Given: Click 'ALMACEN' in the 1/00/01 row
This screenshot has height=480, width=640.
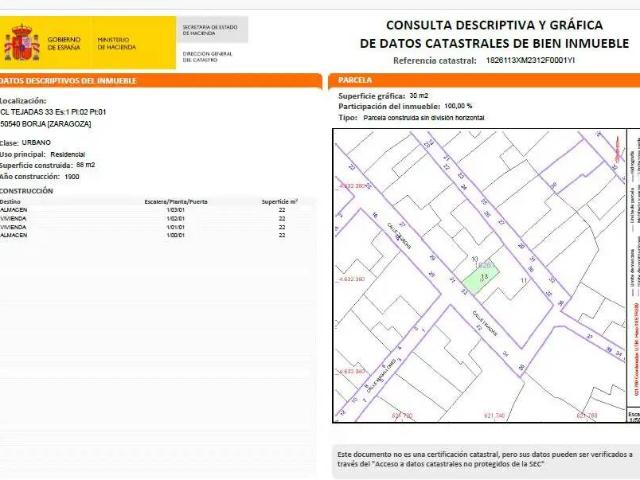Looking at the screenshot, I should pos(13,235).
